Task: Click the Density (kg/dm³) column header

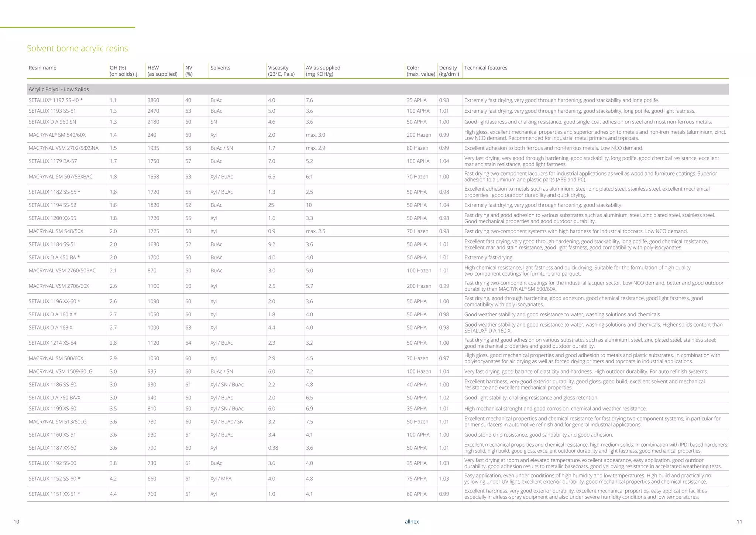Action: (x=449, y=71)
